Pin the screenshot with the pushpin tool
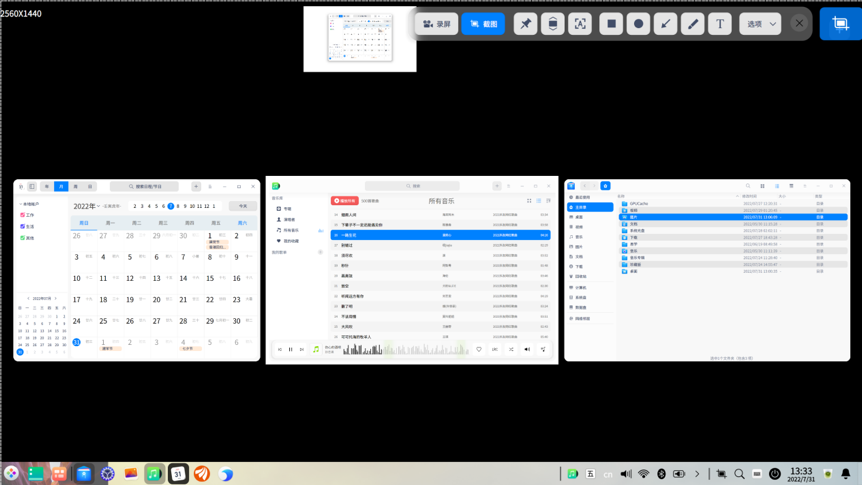862x485 pixels. coord(526,24)
